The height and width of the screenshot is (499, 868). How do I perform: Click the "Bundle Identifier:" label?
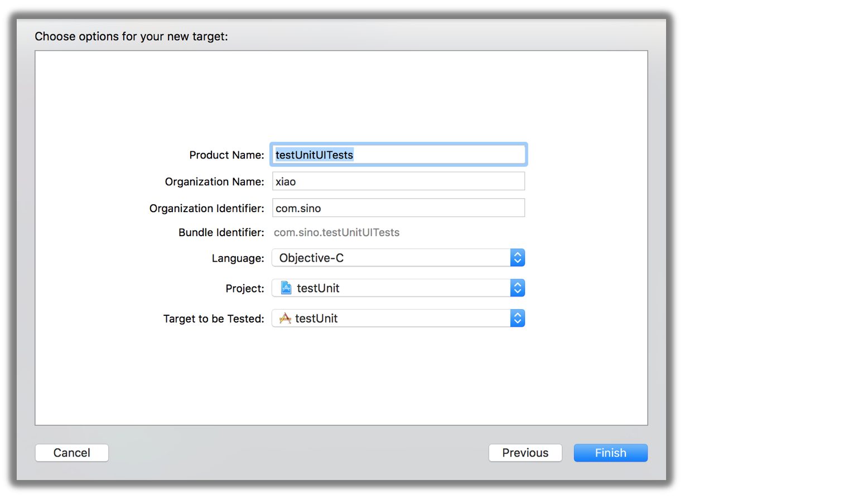click(221, 232)
